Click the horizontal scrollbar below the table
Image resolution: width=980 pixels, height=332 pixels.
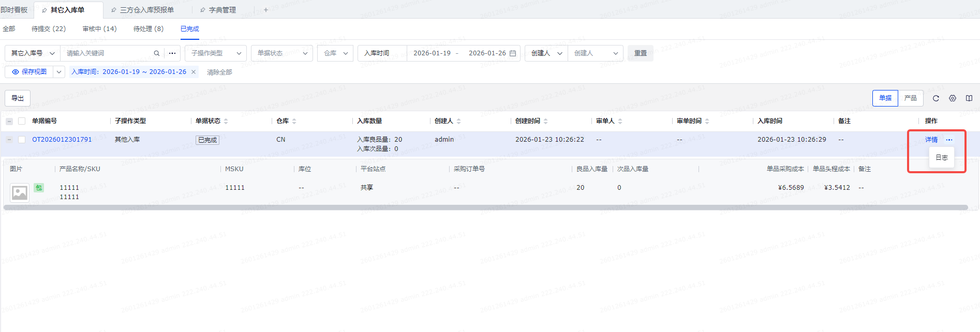pos(485,207)
